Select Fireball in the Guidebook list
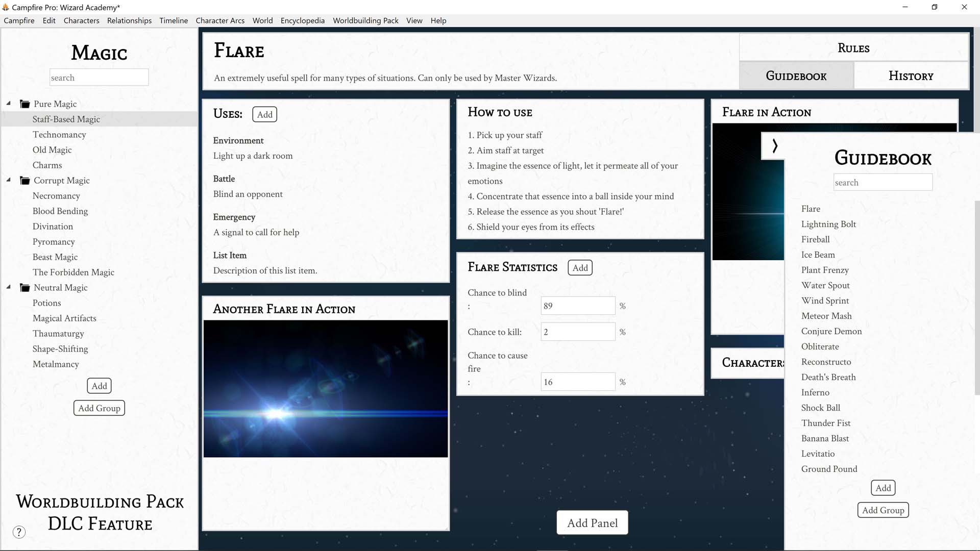 click(x=815, y=239)
